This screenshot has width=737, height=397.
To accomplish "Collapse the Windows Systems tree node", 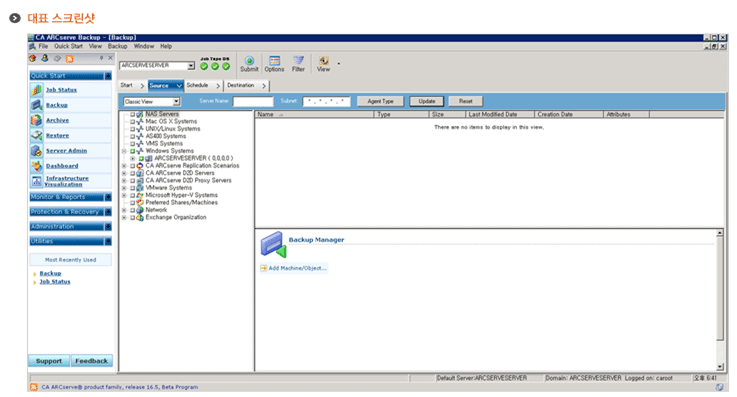I will pyautogui.click(x=124, y=151).
